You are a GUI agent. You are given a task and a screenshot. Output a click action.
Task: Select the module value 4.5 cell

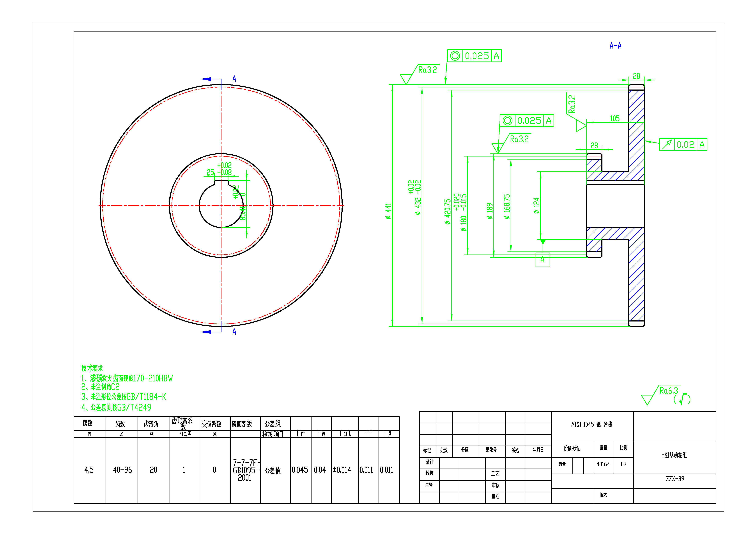89,470
